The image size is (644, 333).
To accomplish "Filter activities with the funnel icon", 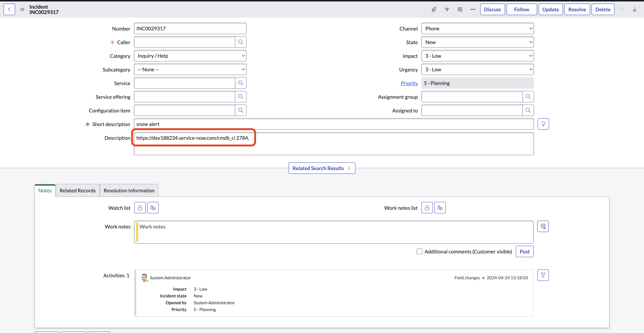I will click(x=543, y=275).
